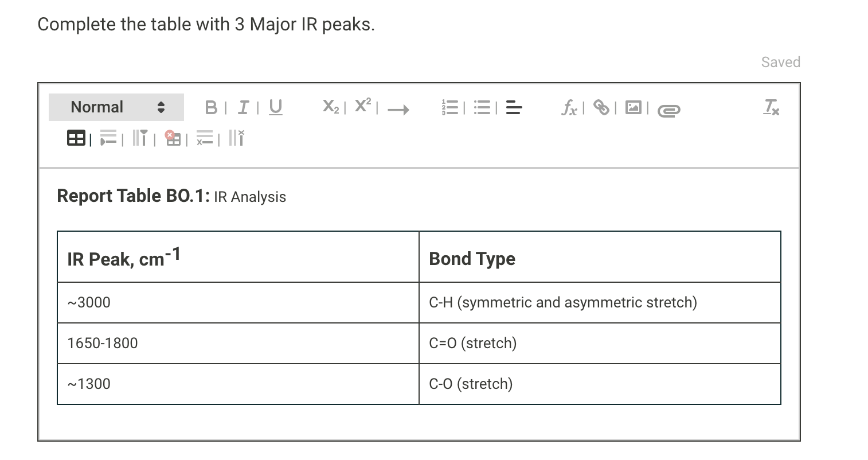Apply subscript formatting
Viewport: 868px width, 460px height.
tap(330, 107)
